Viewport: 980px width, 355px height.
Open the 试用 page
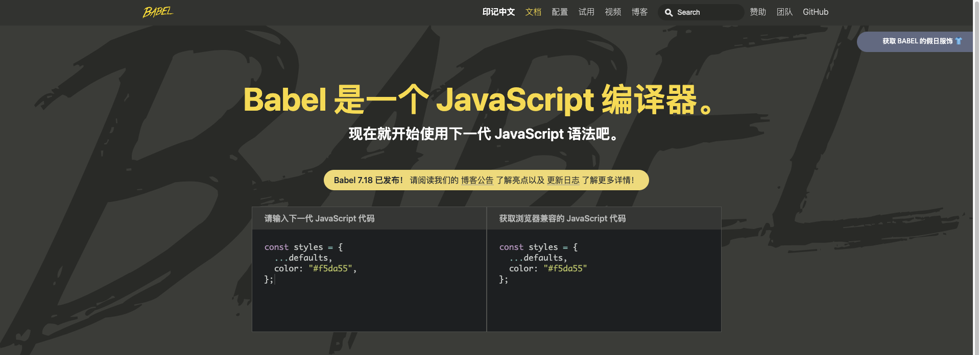click(586, 12)
